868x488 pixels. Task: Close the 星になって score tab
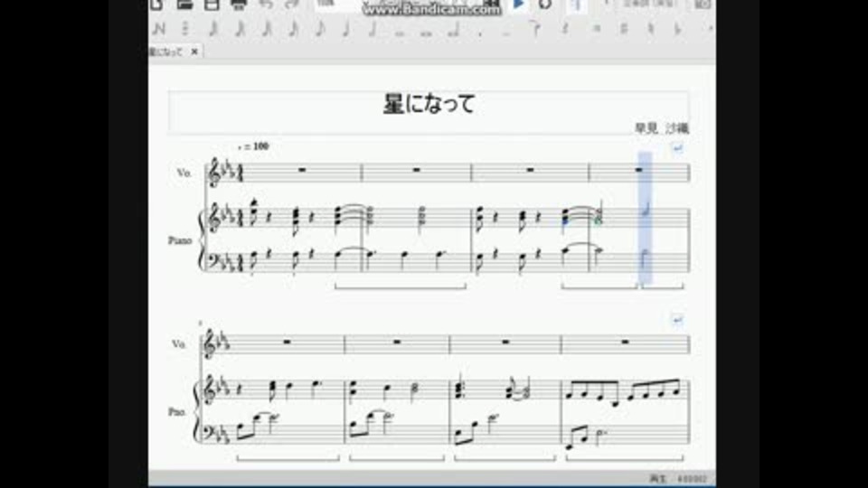(x=194, y=52)
